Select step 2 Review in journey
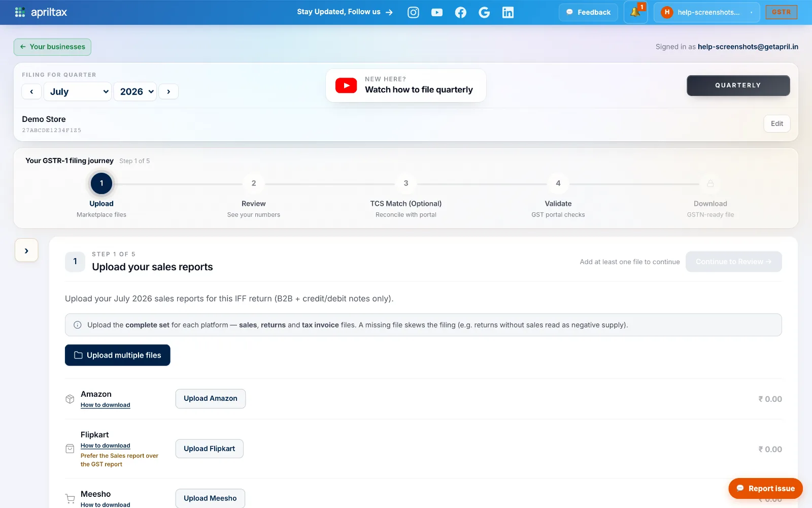 click(x=254, y=183)
